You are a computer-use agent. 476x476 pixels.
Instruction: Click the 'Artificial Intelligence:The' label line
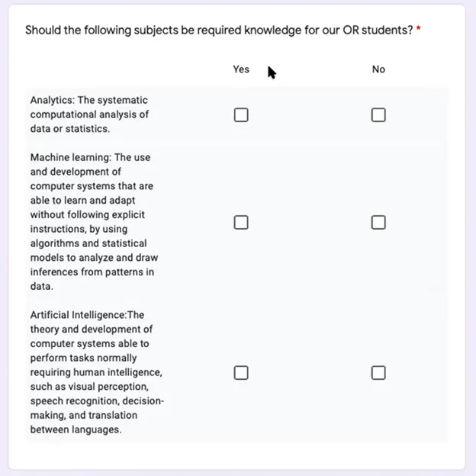pyautogui.click(x=87, y=315)
